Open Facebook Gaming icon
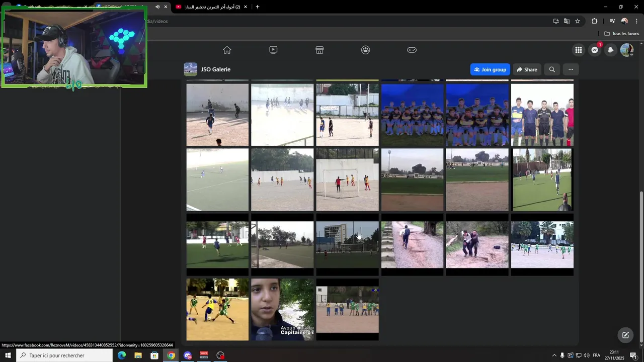The height and width of the screenshot is (362, 644). 412,50
